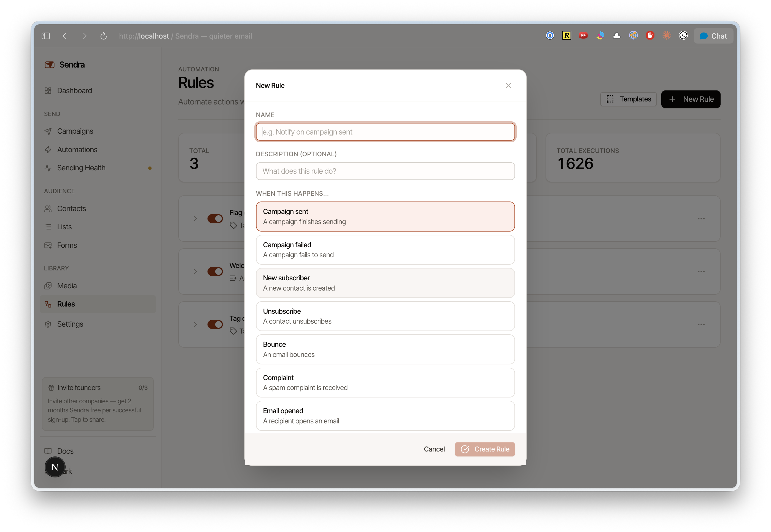Screen dimensions: 771x532
Task: Toggle the browser sidebar panel icon
Action: (46, 36)
